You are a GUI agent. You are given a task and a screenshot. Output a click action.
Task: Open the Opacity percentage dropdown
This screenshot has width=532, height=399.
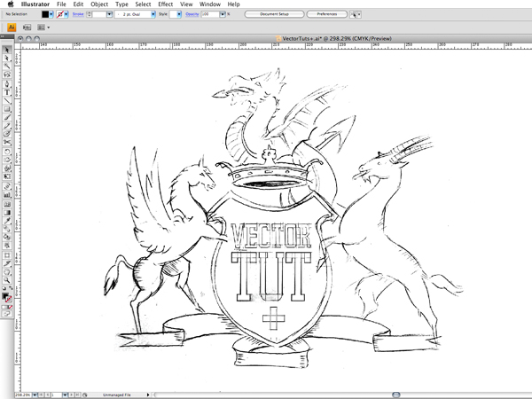(x=223, y=14)
